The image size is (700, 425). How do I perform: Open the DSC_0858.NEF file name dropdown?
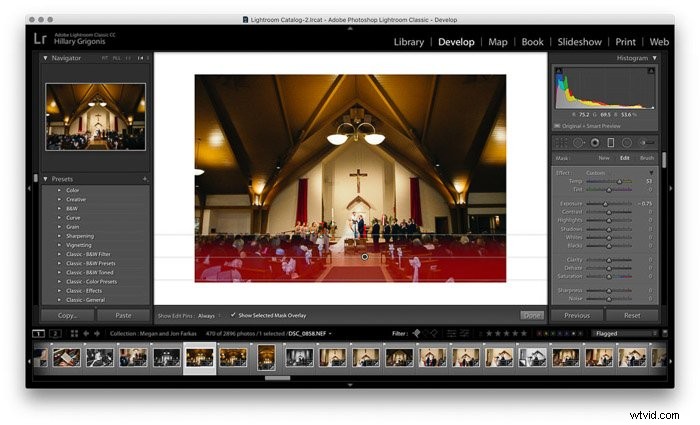click(310, 333)
